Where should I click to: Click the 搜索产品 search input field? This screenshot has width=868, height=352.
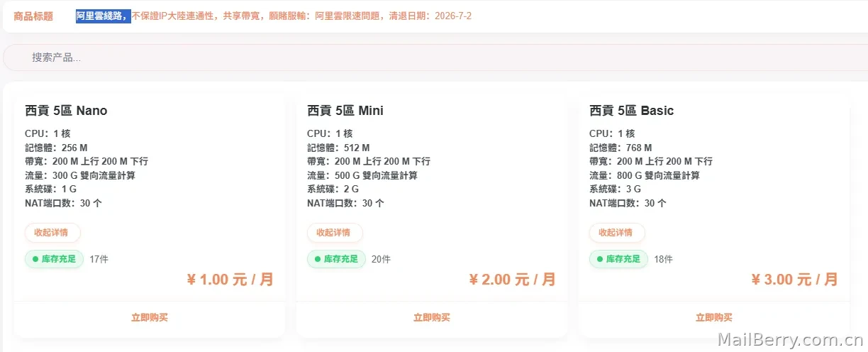[434, 57]
